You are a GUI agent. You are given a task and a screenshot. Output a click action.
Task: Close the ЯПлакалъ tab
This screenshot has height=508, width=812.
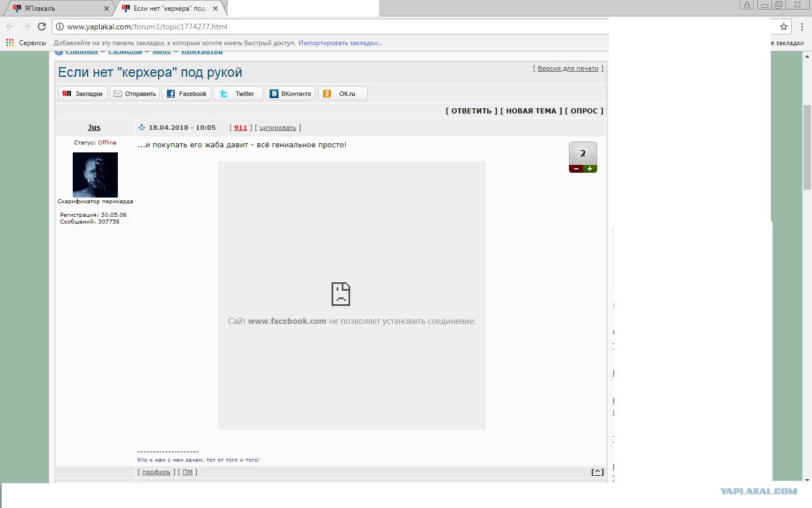click(x=107, y=8)
